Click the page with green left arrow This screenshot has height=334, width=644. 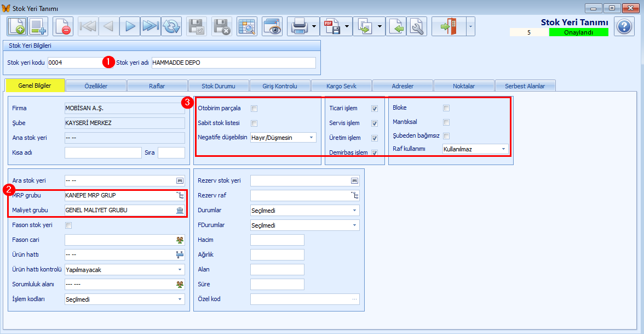pos(396,27)
